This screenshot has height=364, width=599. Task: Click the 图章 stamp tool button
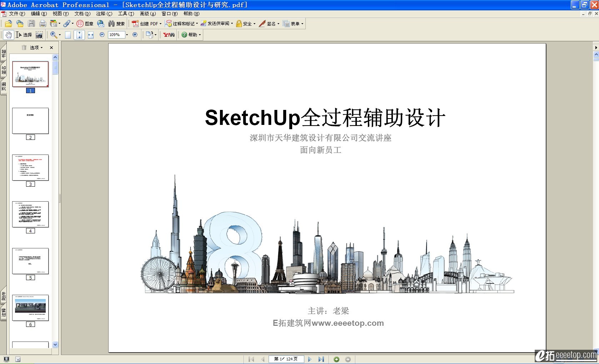point(85,24)
